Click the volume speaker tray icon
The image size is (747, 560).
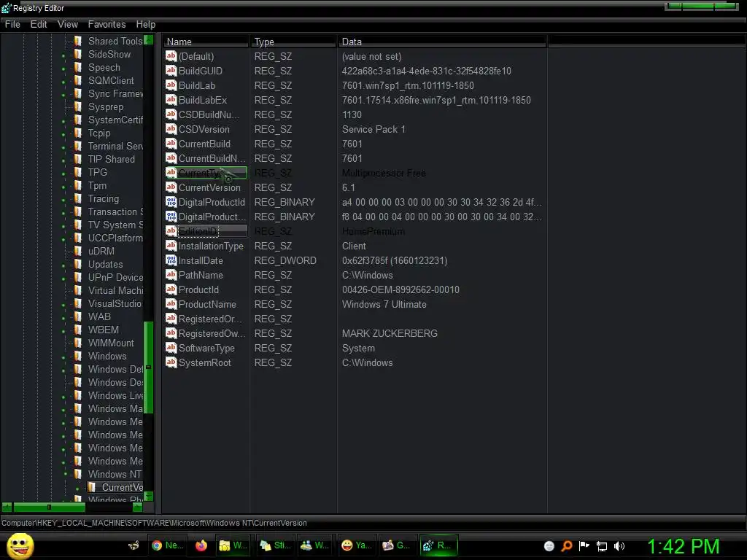[x=619, y=546]
